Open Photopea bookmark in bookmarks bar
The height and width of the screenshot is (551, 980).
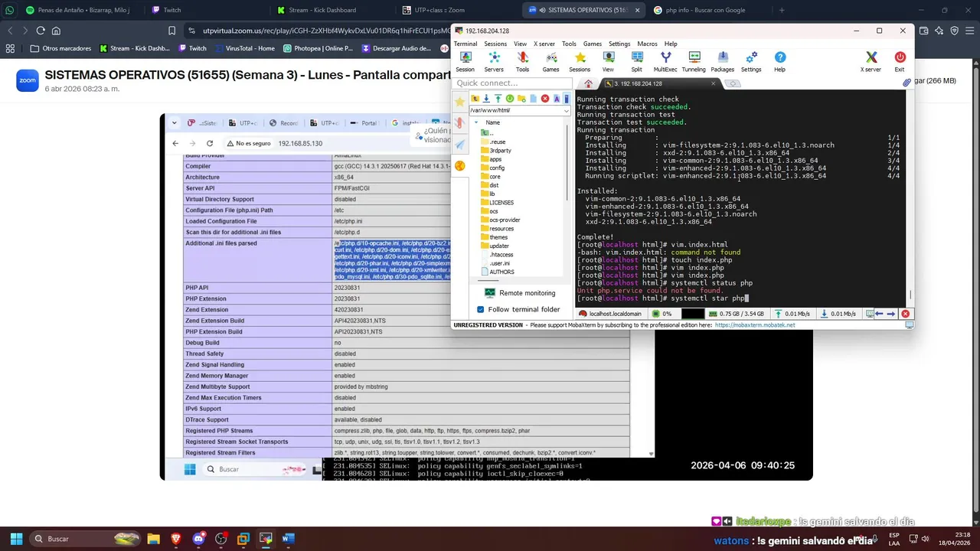point(318,48)
